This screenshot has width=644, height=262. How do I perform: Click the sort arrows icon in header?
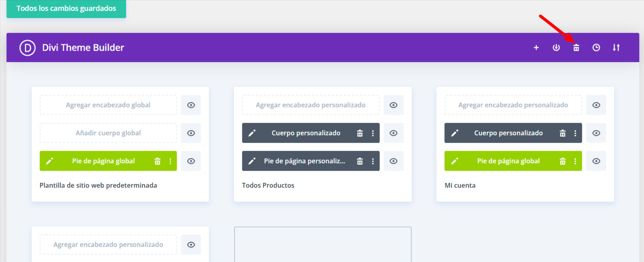pyautogui.click(x=616, y=48)
